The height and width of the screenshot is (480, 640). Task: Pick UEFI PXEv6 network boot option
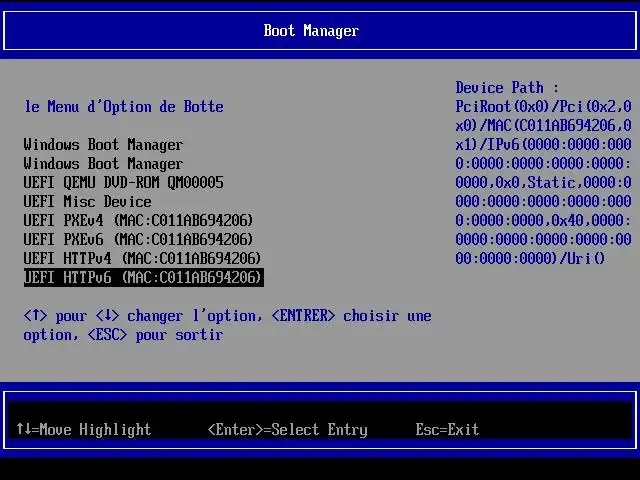(x=138, y=239)
